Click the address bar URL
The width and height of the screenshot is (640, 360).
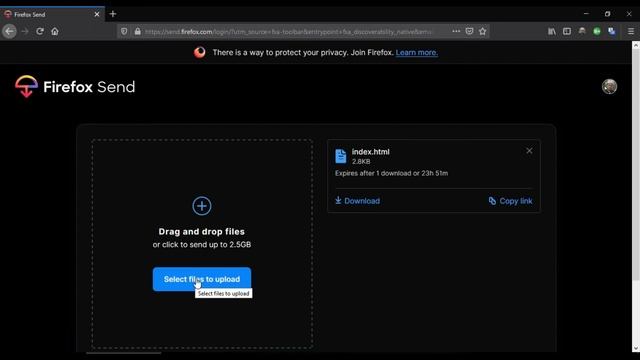[x=288, y=31]
